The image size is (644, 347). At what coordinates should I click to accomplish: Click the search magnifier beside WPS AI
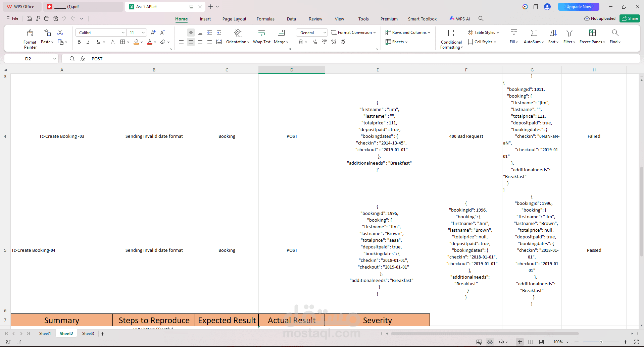pos(481,19)
